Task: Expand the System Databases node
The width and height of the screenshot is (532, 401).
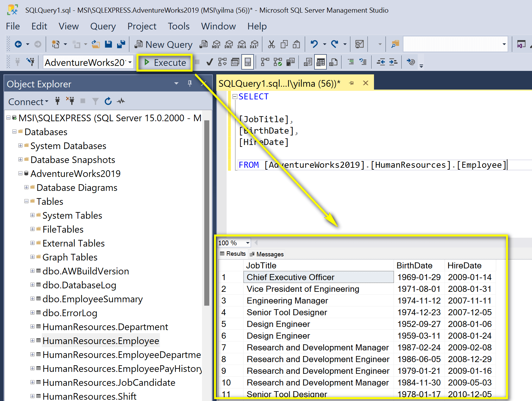Action: [x=21, y=146]
